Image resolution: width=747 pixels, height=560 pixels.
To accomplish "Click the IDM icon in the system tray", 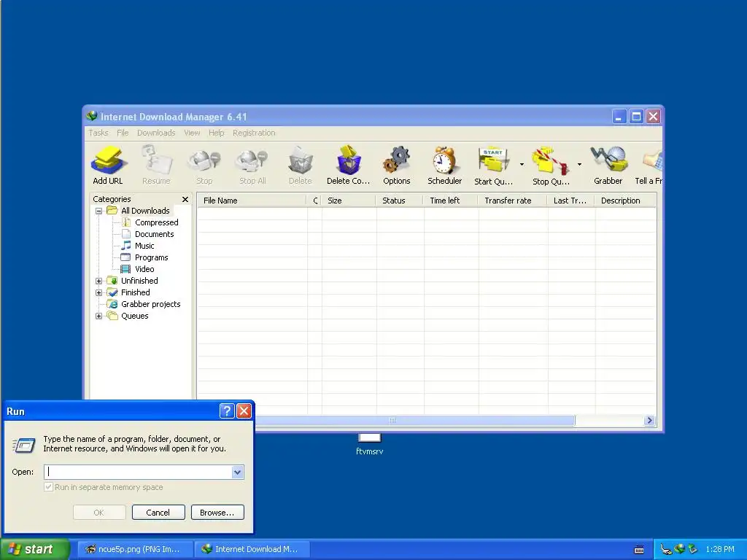I will [679, 549].
